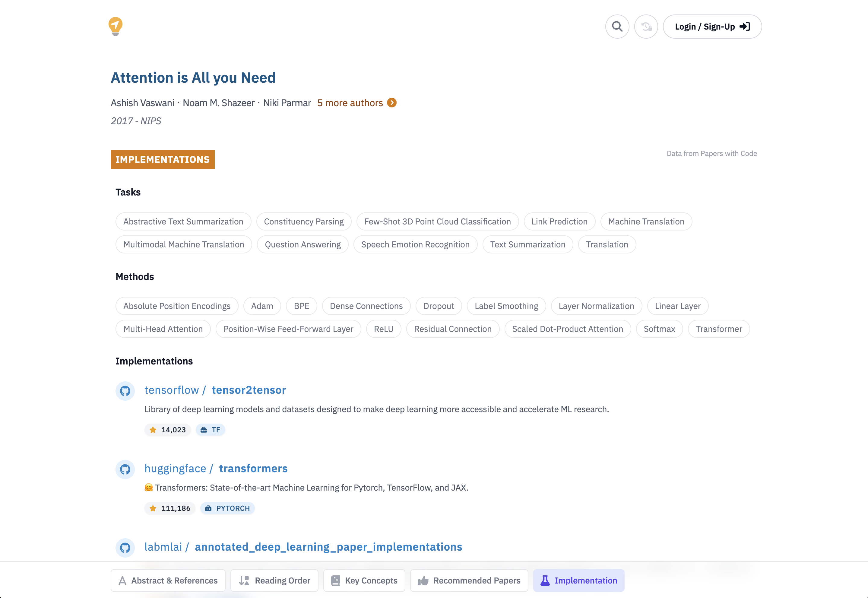Click Data from Papers with Code text
Viewport: 868px width, 598px height.
711,154
